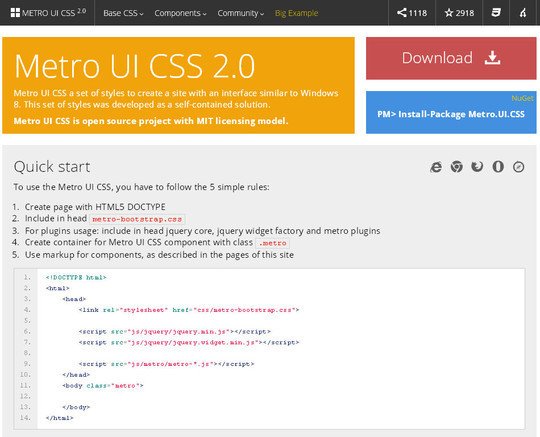Viewport: 540px width, 437px height.
Task: Click the Chrome browser icon
Action: click(x=457, y=167)
